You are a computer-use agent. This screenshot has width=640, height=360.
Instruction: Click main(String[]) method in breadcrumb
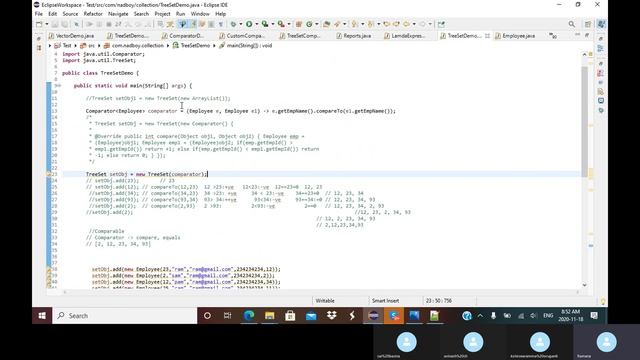click(x=246, y=46)
